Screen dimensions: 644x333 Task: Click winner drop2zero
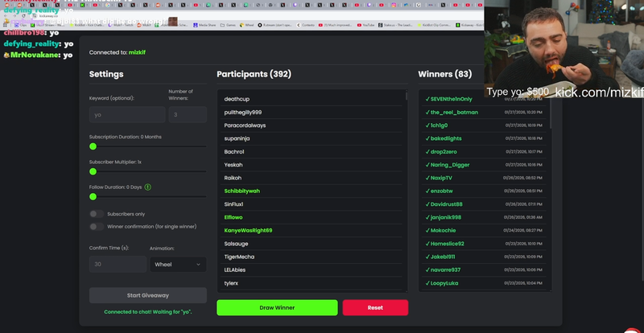(x=444, y=151)
